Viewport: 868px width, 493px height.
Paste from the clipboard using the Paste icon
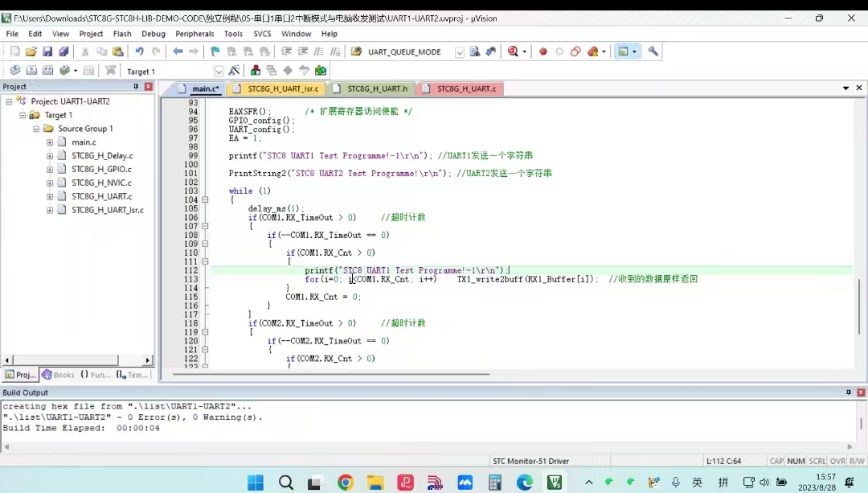click(x=118, y=51)
